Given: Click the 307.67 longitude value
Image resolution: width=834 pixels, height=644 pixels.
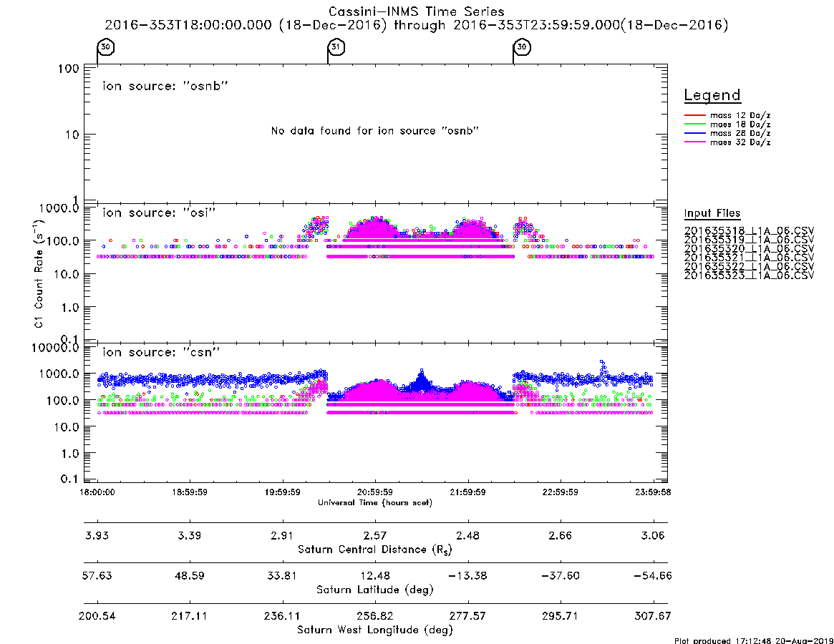Looking at the screenshot, I should click(653, 616).
